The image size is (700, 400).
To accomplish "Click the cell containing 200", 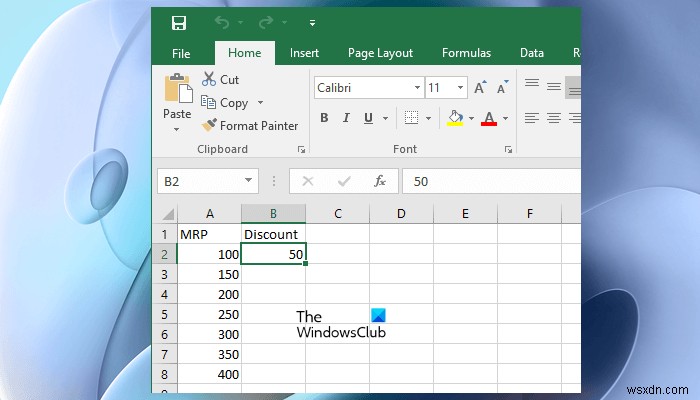I will 209,294.
